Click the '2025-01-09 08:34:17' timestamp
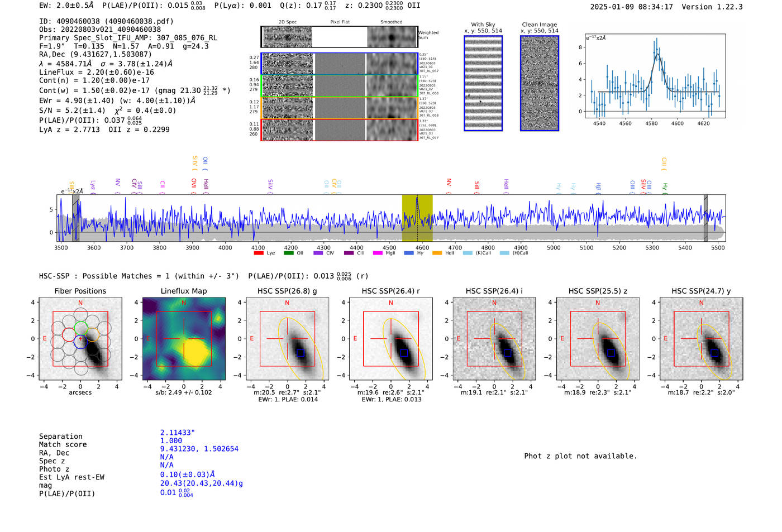 click(x=631, y=7)
